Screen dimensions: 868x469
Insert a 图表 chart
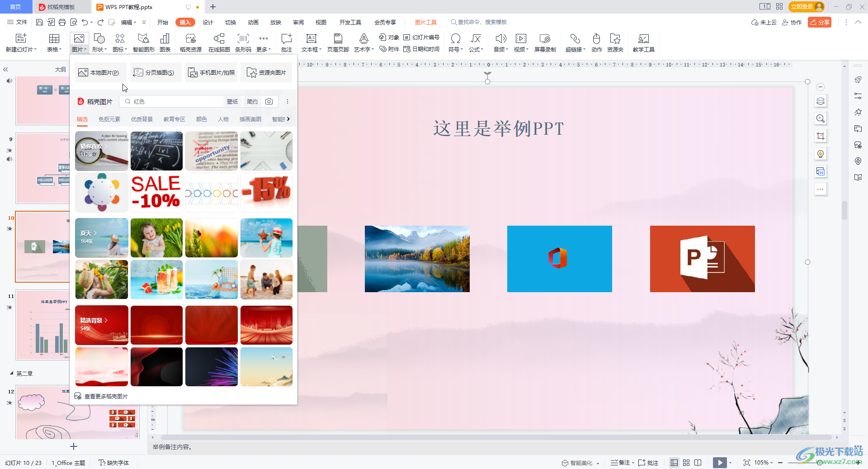[165, 43]
